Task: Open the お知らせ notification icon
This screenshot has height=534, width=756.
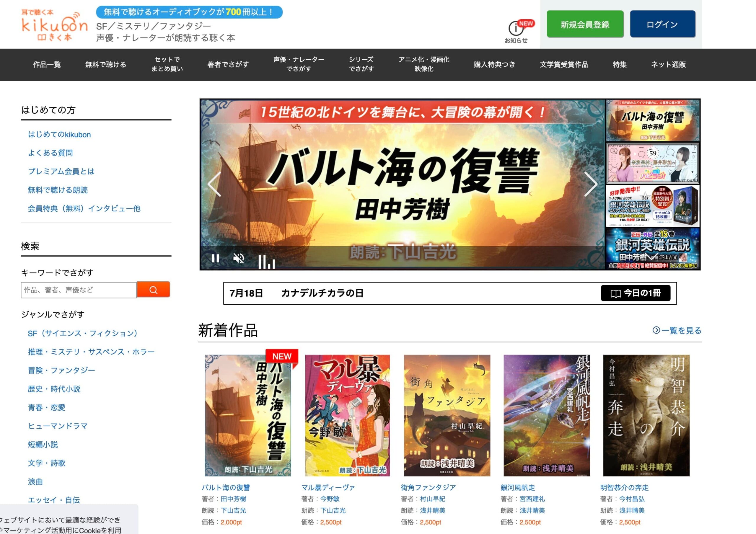Action: click(x=516, y=32)
